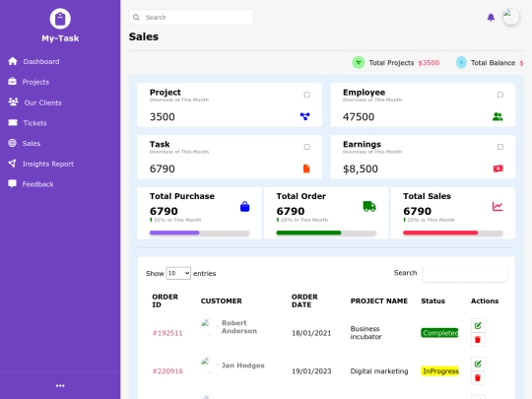532x399 pixels.
Task: Click the 18/01/2021 order date
Action: [x=311, y=333]
